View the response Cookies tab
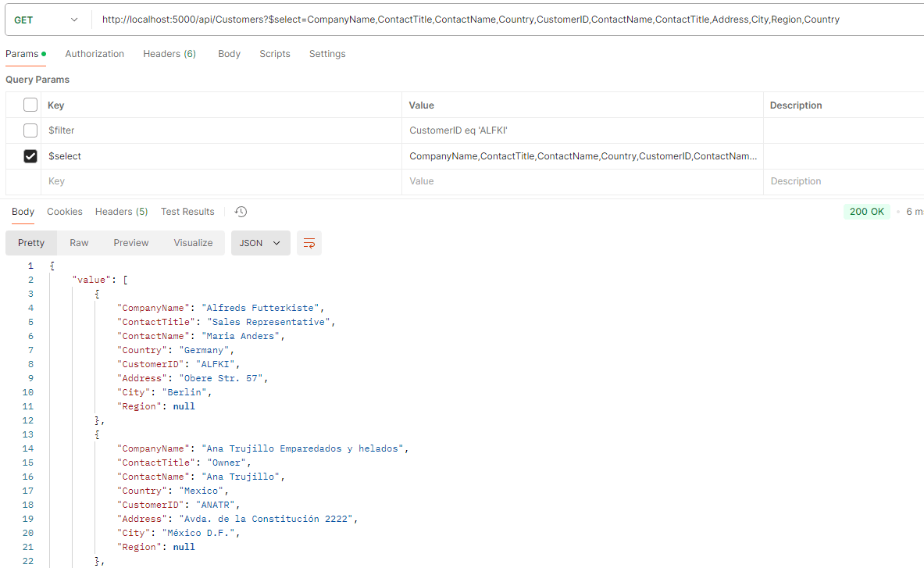924x568 pixels. [x=65, y=212]
